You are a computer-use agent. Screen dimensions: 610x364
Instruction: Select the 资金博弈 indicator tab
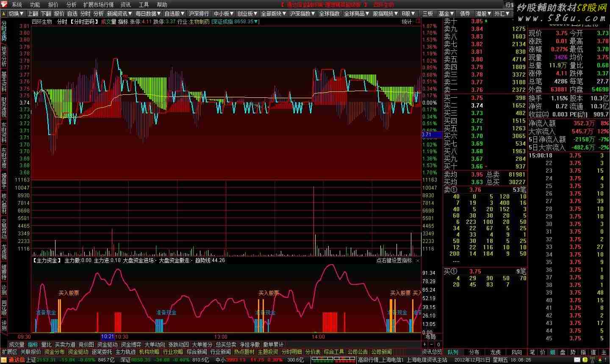coord(131,345)
